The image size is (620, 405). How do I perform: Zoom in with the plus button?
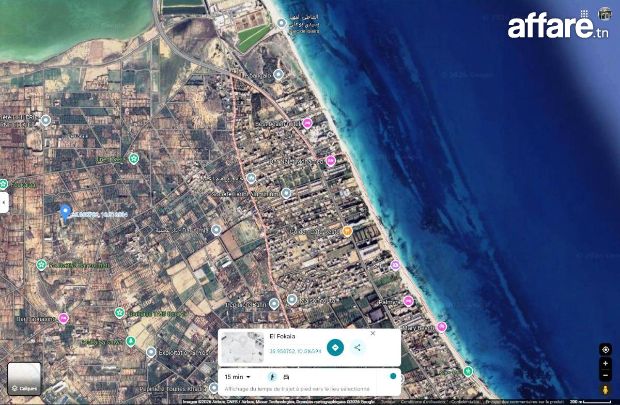605,363
